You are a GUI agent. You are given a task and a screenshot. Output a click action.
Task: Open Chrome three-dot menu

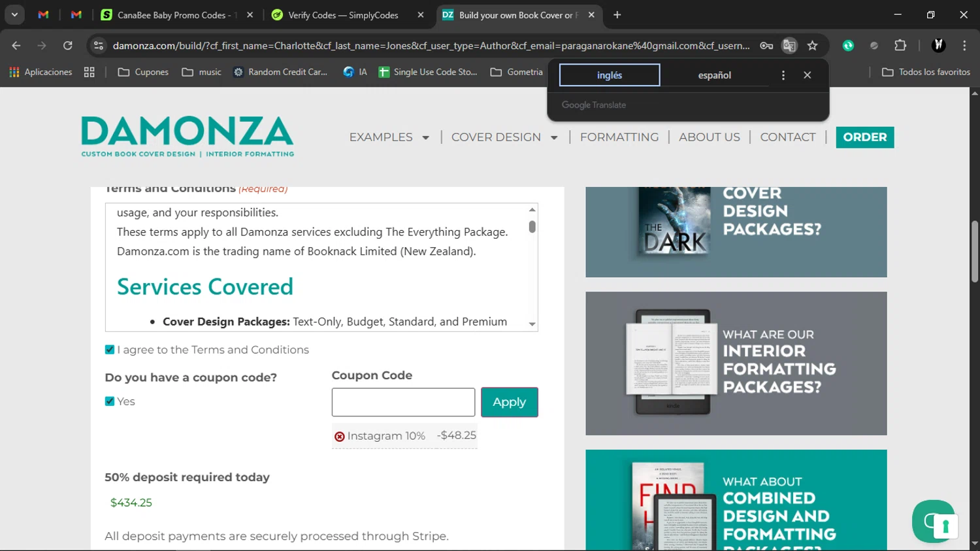click(x=964, y=46)
